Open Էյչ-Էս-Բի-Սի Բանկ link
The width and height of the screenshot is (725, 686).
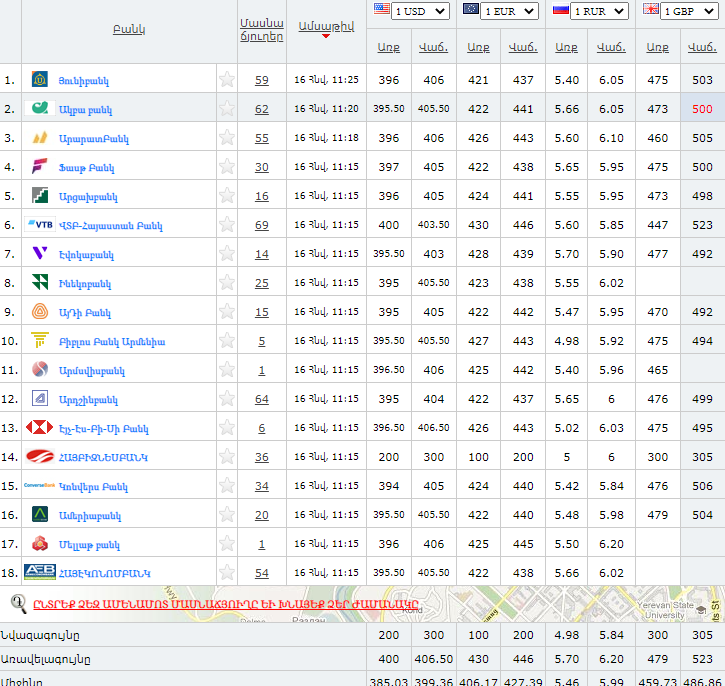coord(104,429)
